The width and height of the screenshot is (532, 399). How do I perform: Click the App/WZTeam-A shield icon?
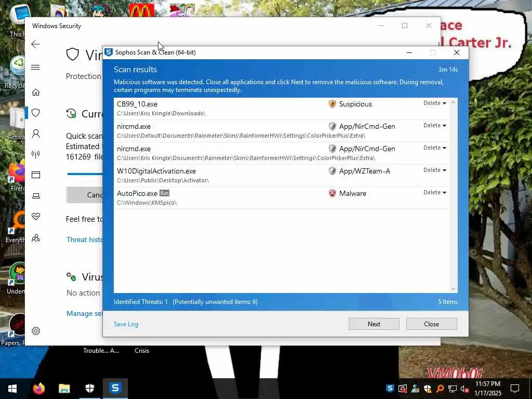click(332, 171)
